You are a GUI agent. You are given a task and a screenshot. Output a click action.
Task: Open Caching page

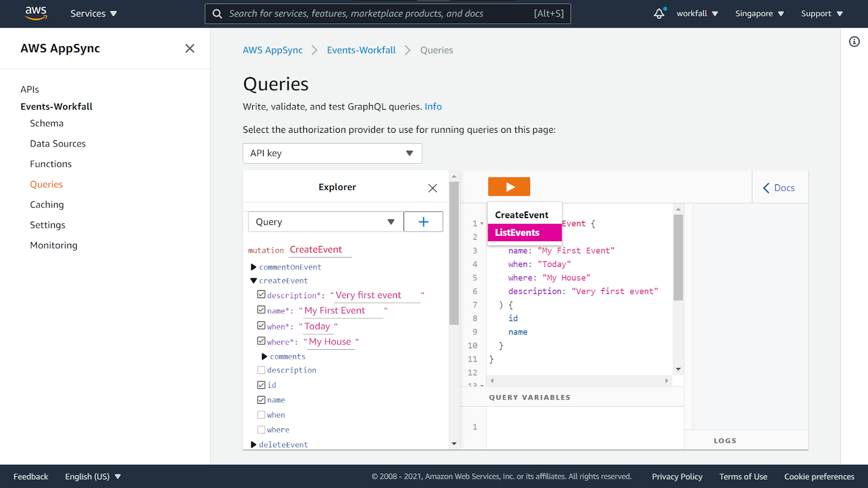tap(47, 205)
